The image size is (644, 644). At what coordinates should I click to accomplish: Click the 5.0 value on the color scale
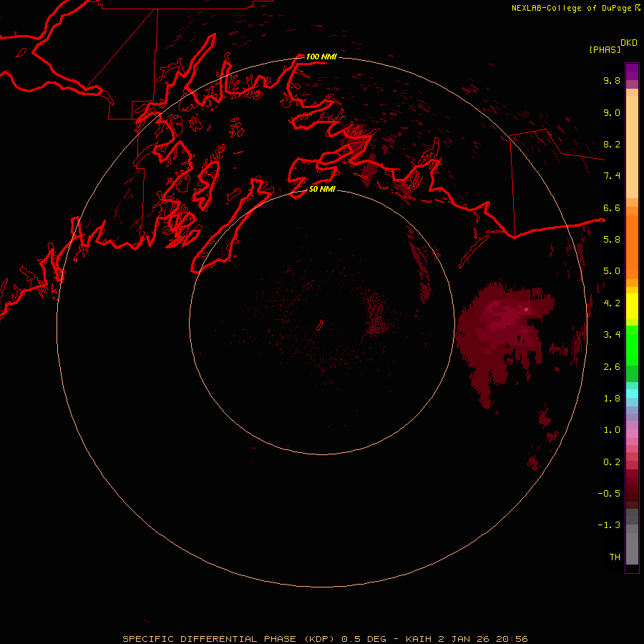click(612, 271)
